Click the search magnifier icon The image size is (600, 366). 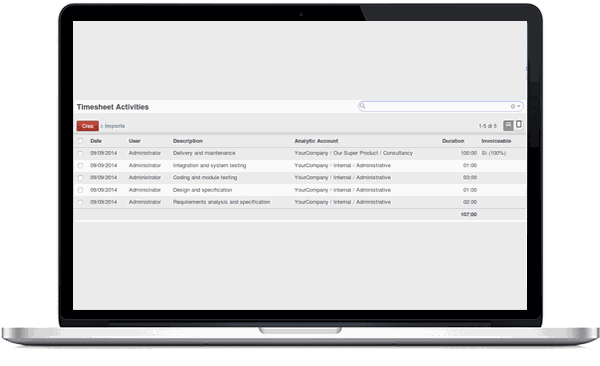(363, 106)
